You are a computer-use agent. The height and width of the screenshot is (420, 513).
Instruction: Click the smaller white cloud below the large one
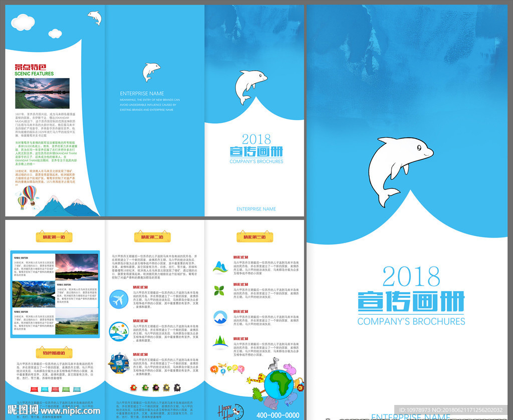pyautogui.click(x=55, y=33)
